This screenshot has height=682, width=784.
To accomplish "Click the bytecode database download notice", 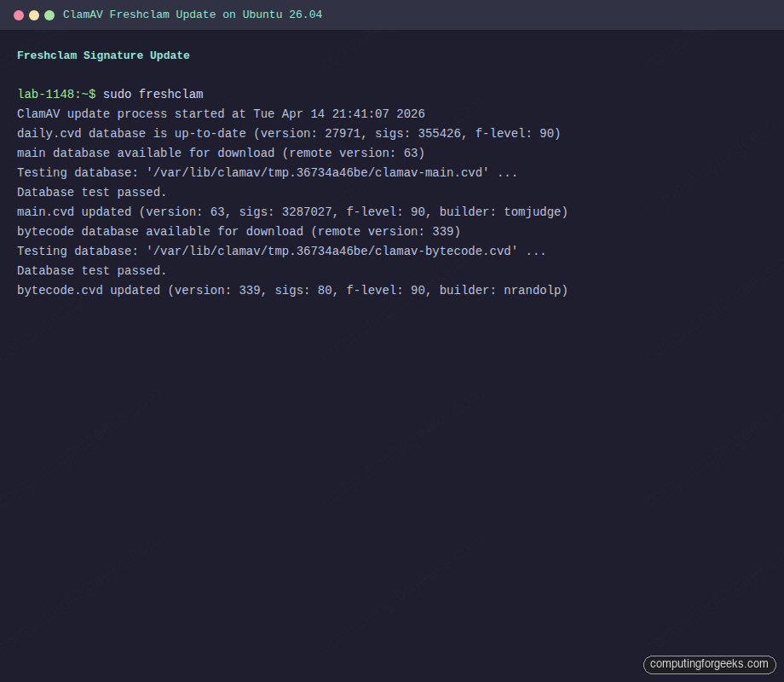I will (x=238, y=231).
